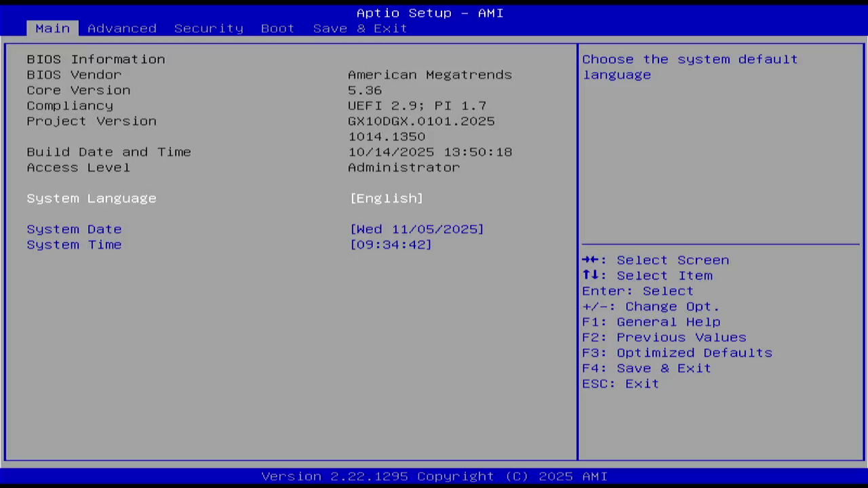
Task: Click the system time value field
Action: (391, 245)
